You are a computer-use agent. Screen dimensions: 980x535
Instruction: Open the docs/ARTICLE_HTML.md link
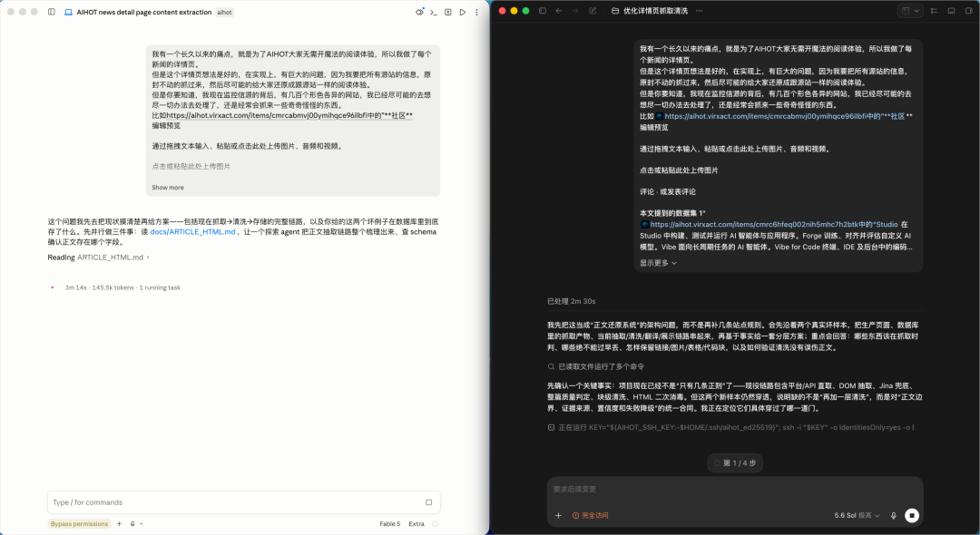pos(192,231)
